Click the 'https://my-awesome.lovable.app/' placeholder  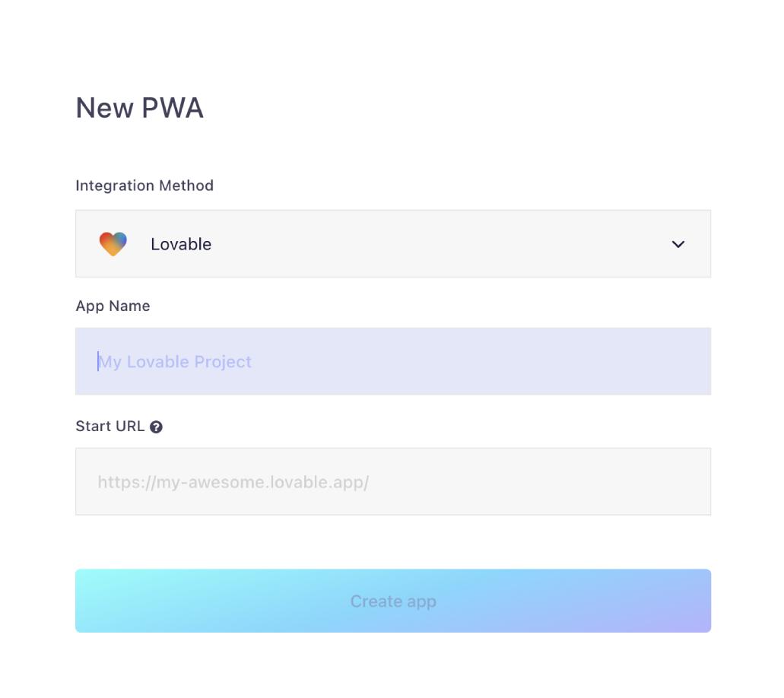[x=233, y=482]
